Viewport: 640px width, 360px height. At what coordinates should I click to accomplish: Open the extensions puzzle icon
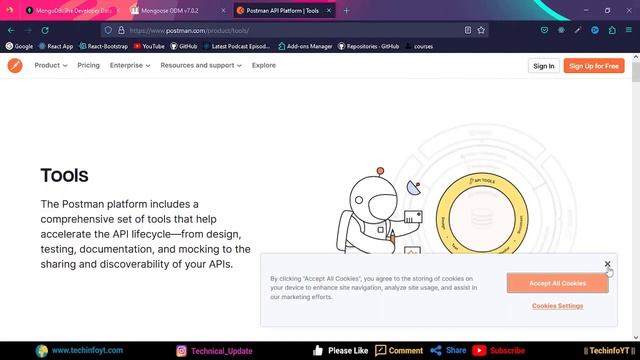point(612,30)
